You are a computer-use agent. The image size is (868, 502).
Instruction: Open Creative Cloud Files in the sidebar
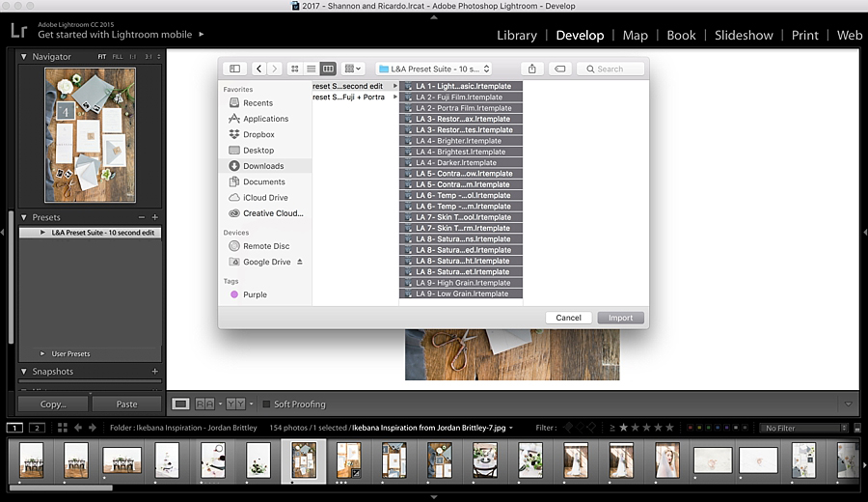(273, 213)
